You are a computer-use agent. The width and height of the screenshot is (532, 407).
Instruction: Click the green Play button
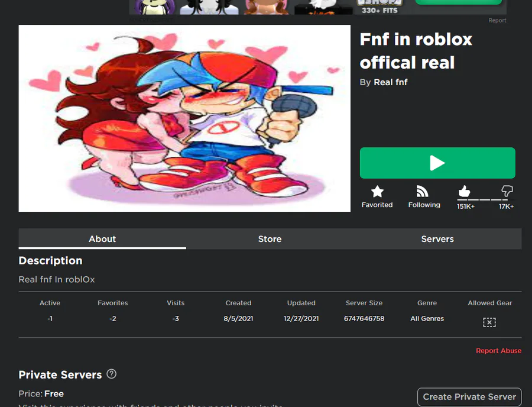coord(437,163)
